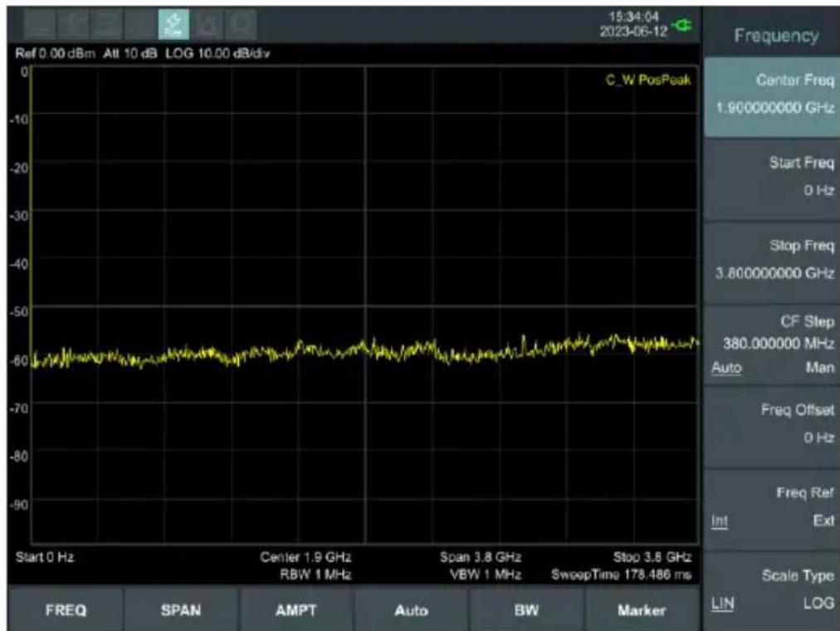Viewport: 840px width, 631px height.
Task: Click the Att 10 dB readout
Action: [x=130, y=54]
